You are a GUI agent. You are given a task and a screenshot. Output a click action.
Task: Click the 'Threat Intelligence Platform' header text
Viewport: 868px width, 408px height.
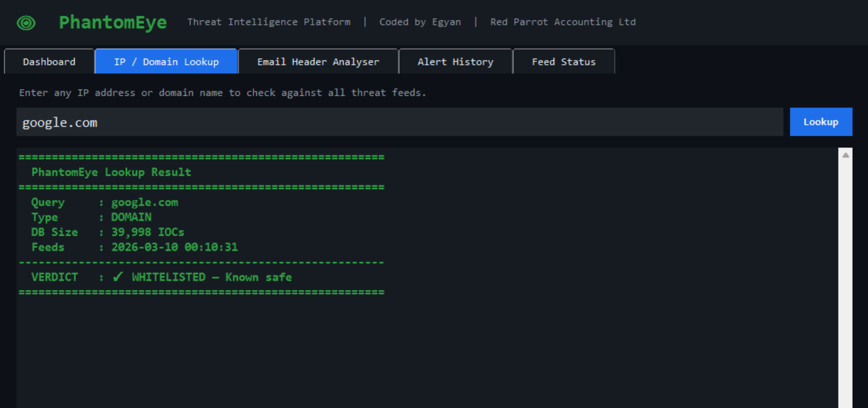click(x=268, y=22)
